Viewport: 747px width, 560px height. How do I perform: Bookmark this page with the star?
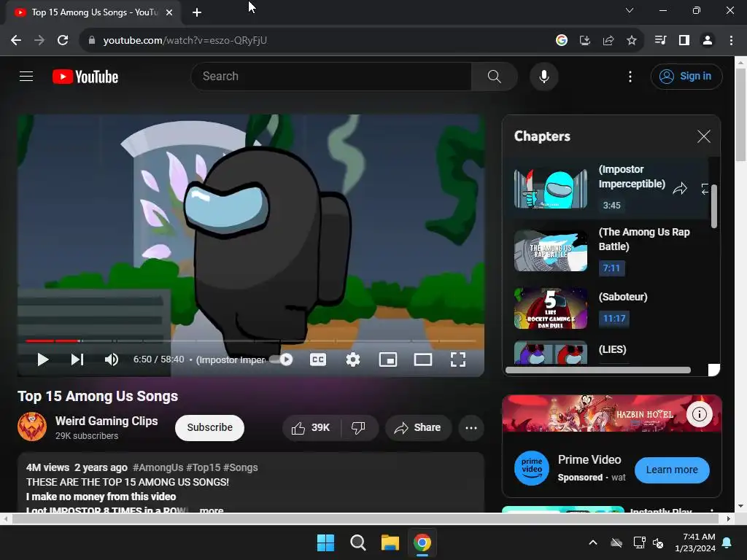[631, 41]
